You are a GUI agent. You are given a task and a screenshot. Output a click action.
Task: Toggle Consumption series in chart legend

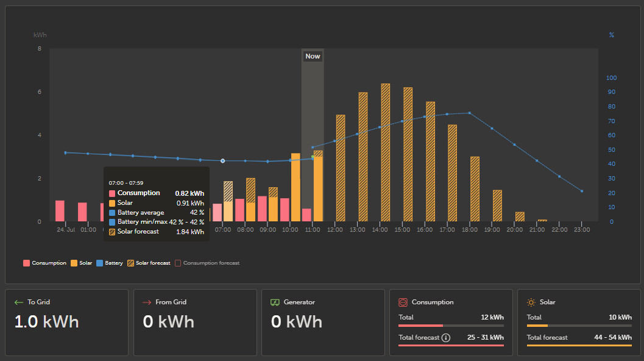(x=44, y=263)
